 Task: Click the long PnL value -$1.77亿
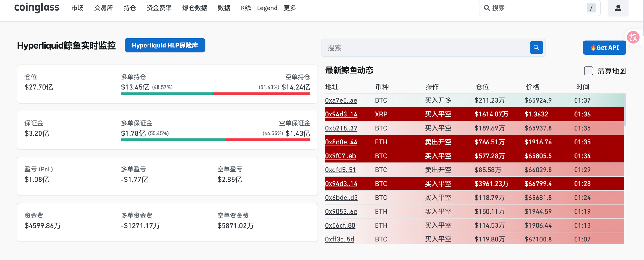click(x=135, y=180)
